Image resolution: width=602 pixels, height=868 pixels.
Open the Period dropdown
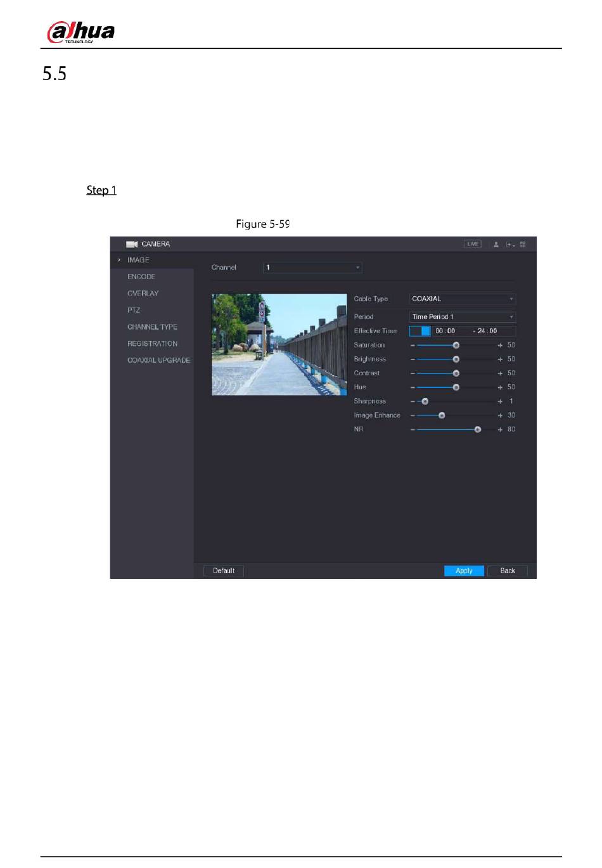[463, 316]
